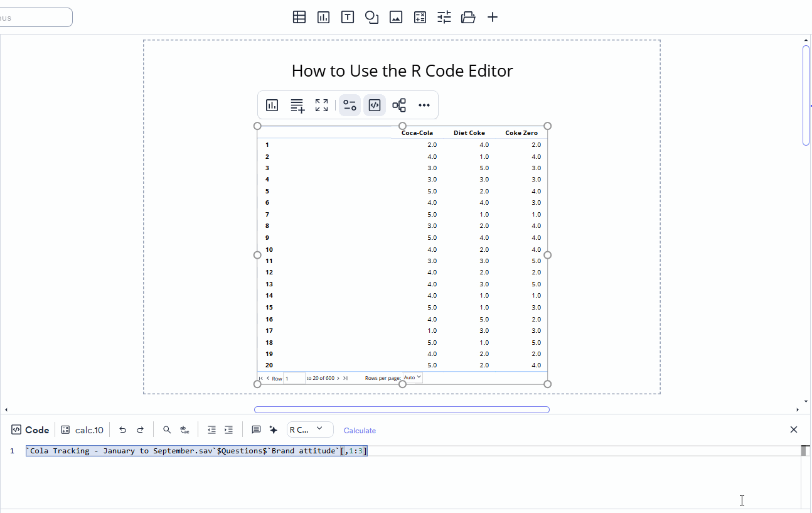Toggle the code editor button in floating toolbar
The height and width of the screenshot is (513, 812).
[x=375, y=105]
